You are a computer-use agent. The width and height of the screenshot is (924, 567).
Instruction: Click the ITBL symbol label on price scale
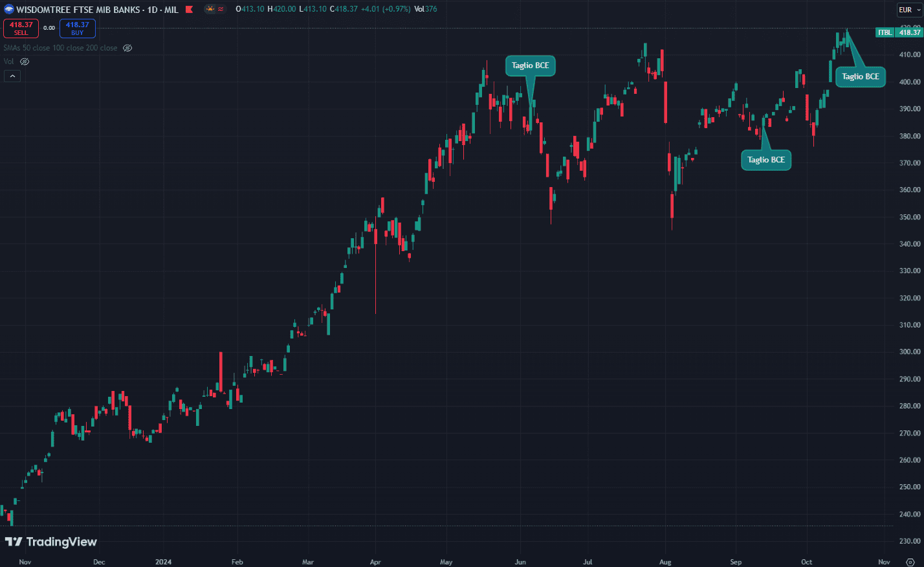click(885, 32)
